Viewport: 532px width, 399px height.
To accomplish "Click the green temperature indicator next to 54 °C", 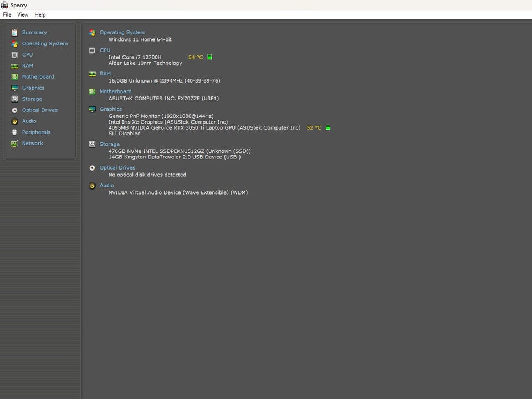I will 209,57.
